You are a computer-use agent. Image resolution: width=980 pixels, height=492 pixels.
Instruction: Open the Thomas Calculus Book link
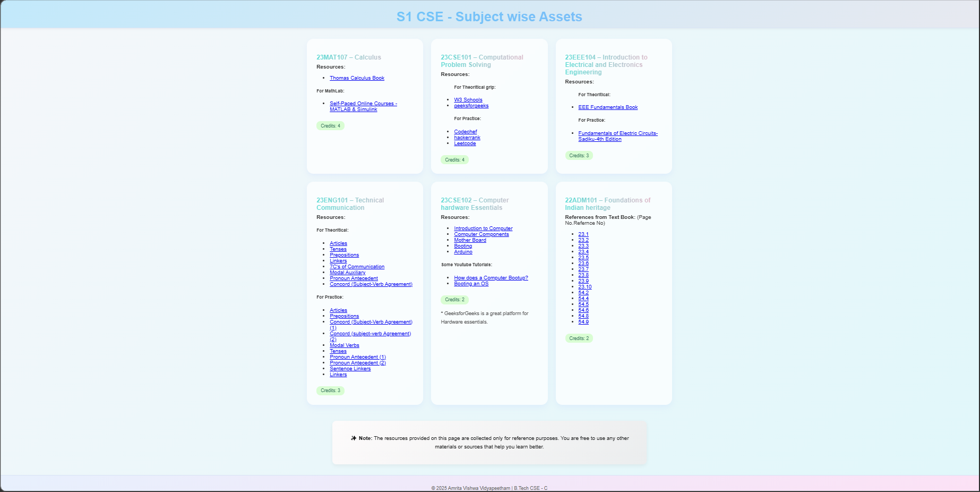(x=357, y=78)
